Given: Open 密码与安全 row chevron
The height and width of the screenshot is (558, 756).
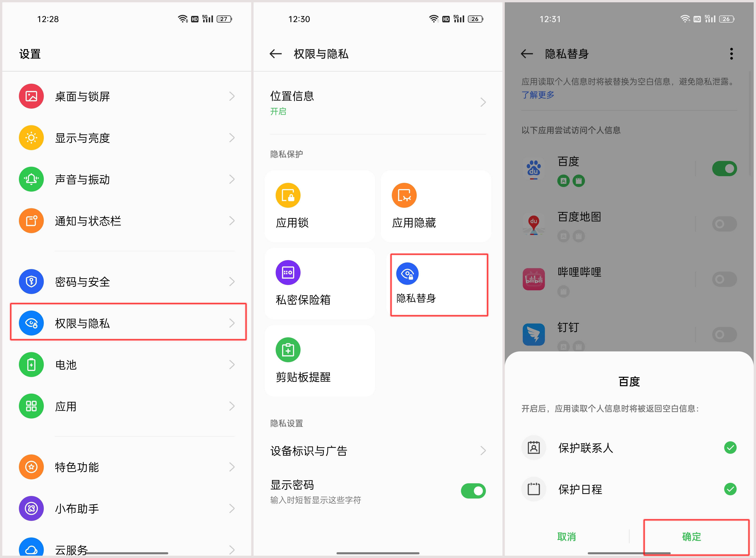Looking at the screenshot, I should 232,282.
